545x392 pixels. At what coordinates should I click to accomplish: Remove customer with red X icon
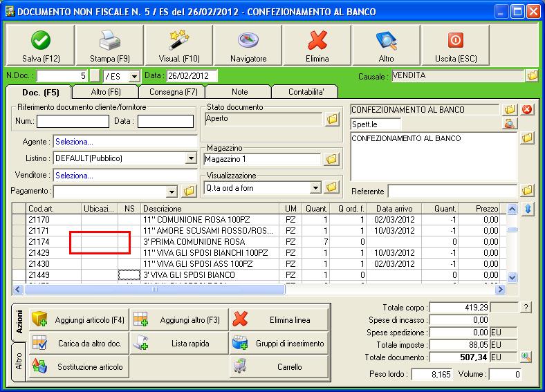pos(527,110)
